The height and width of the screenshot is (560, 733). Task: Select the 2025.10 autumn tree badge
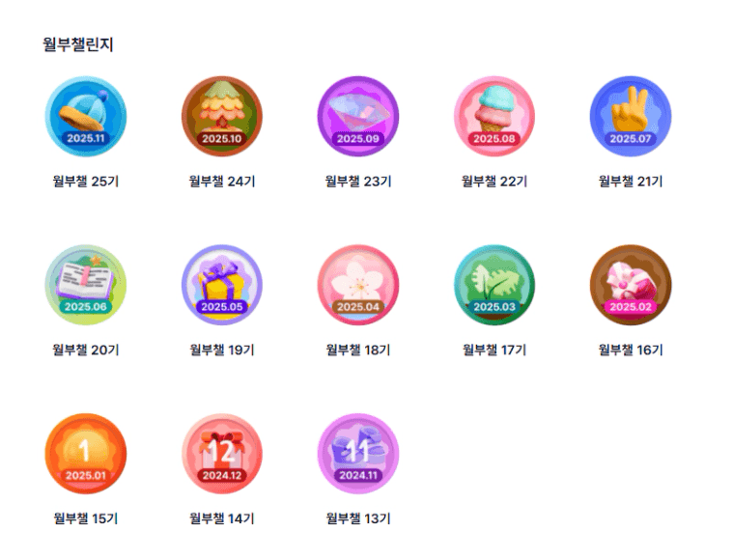[x=222, y=117]
